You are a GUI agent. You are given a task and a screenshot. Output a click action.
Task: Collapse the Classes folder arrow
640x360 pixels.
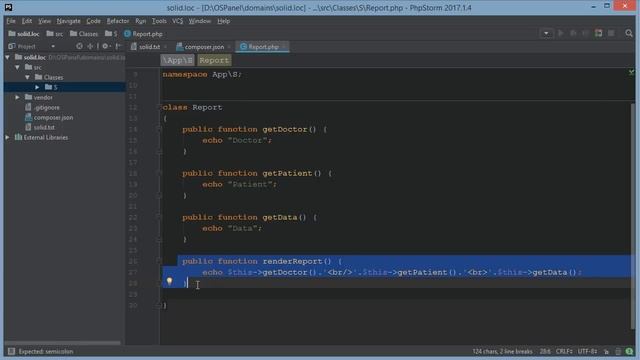click(x=27, y=77)
